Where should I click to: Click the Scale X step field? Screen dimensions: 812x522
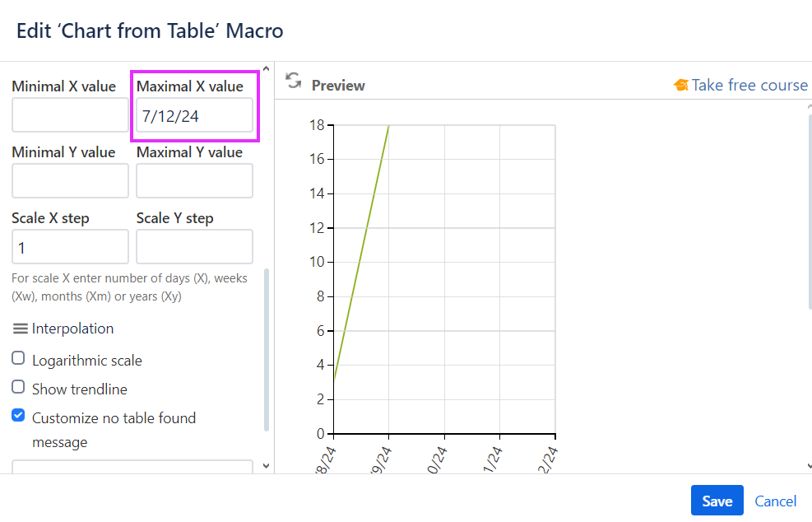70,246
